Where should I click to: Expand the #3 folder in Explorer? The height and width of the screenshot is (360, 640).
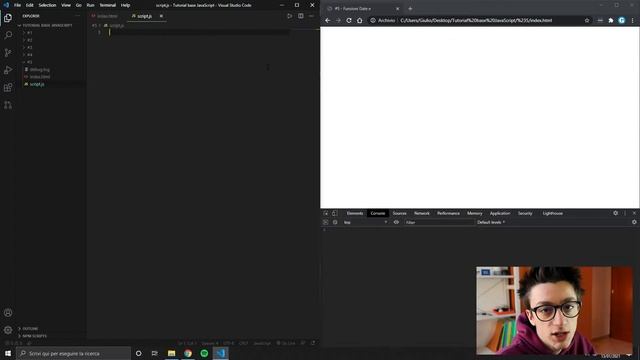(x=29, y=47)
